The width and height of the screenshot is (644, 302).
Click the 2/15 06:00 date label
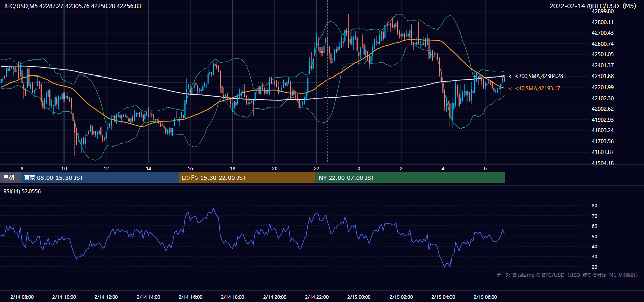click(x=485, y=297)
